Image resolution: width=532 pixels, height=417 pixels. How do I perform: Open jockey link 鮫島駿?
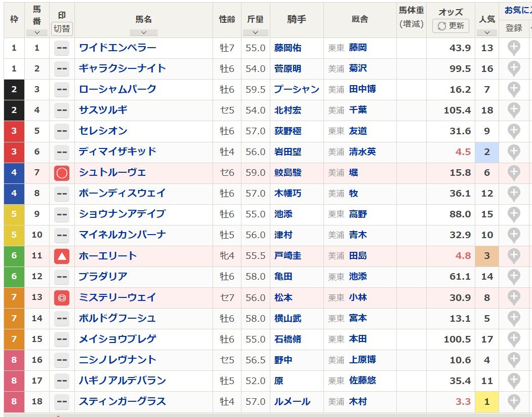pos(288,172)
